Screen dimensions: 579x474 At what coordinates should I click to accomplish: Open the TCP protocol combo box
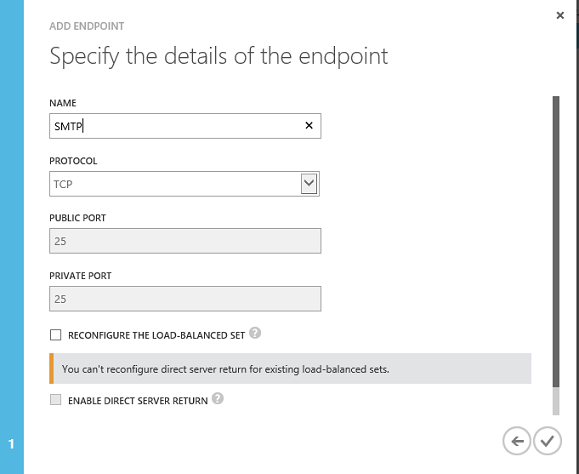(184, 184)
